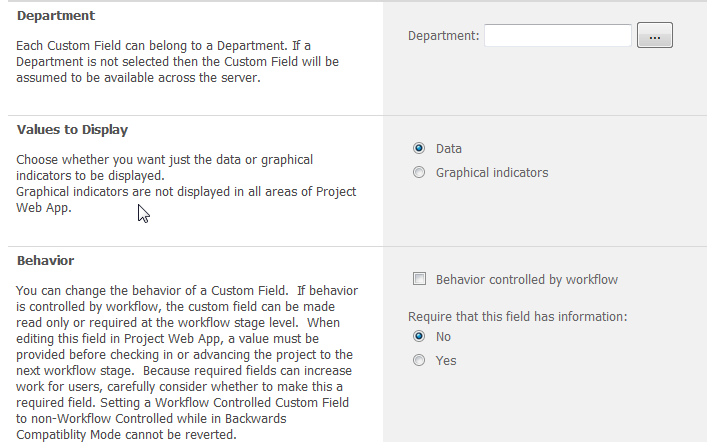Open the Department browse ellipsis button

(x=655, y=36)
